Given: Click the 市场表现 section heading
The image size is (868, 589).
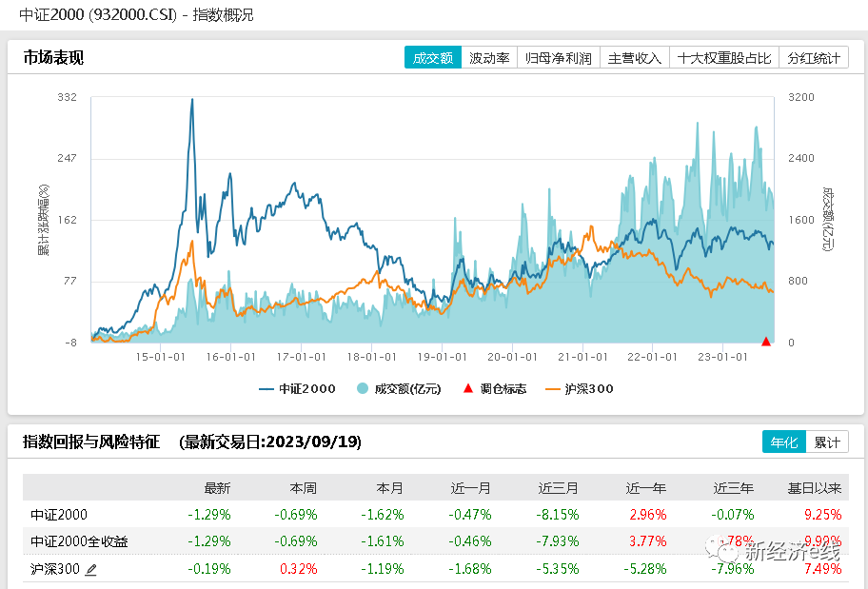Looking at the screenshot, I should (53, 58).
